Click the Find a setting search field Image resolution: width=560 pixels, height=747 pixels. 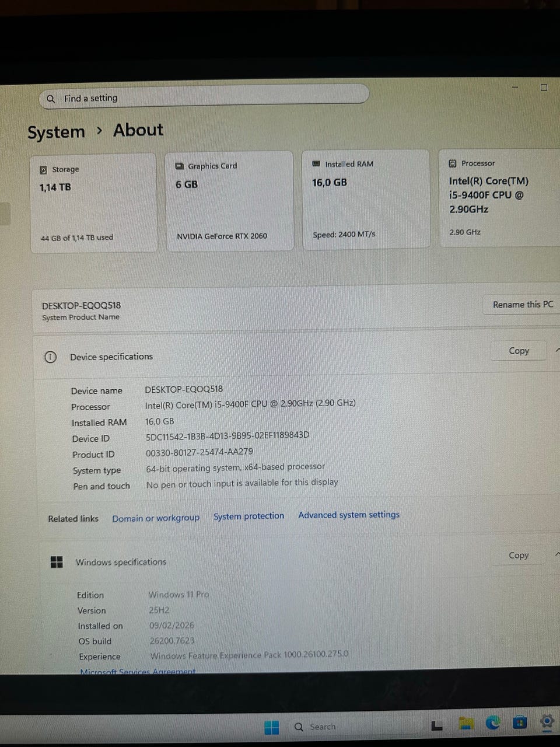[x=204, y=96]
